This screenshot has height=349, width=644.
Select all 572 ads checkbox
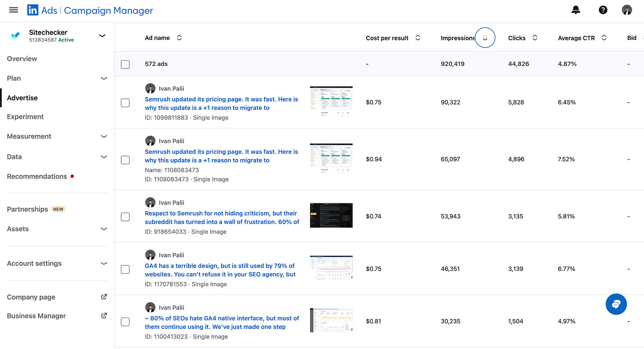pos(125,64)
